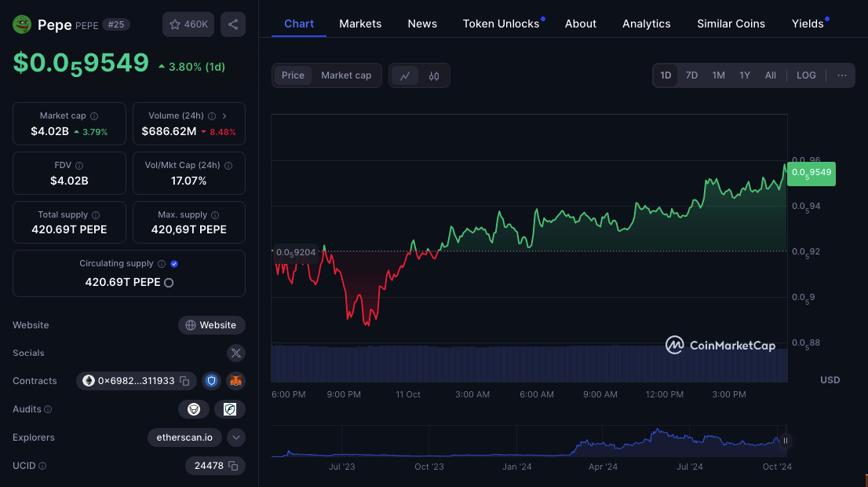Click the Pepe frog coin logo

pos(22,24)
